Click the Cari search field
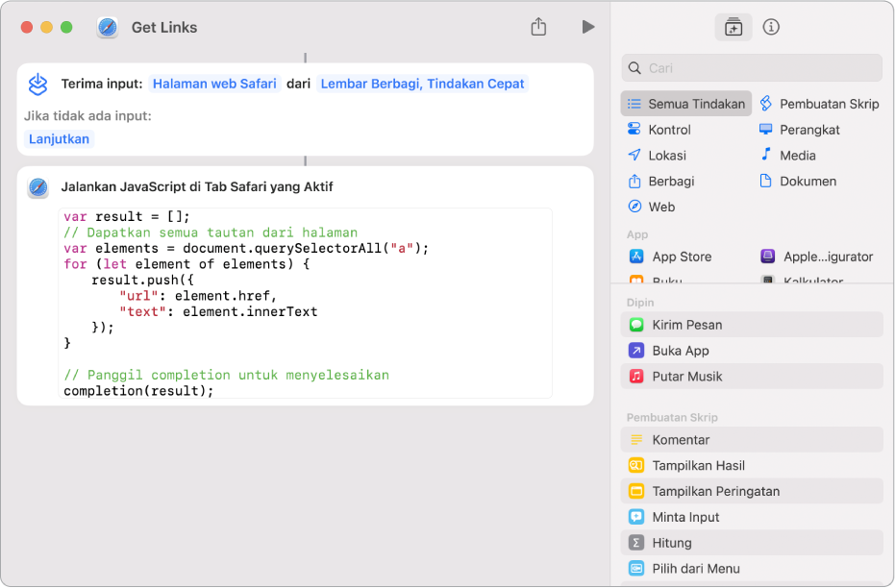This screenshot has height=588, width=895. (752, 68)
